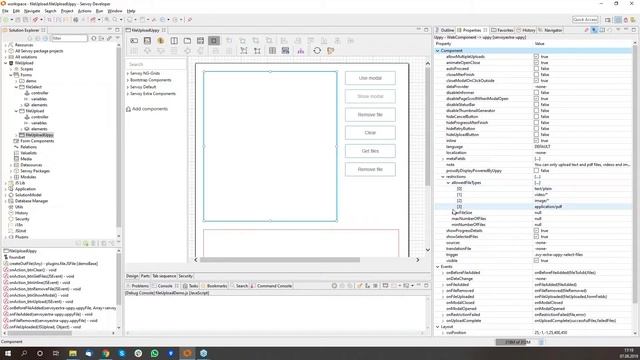Select FileUploadUppy form in Solution Explorer
Viewport: 640px width, 360px height.
39,135
